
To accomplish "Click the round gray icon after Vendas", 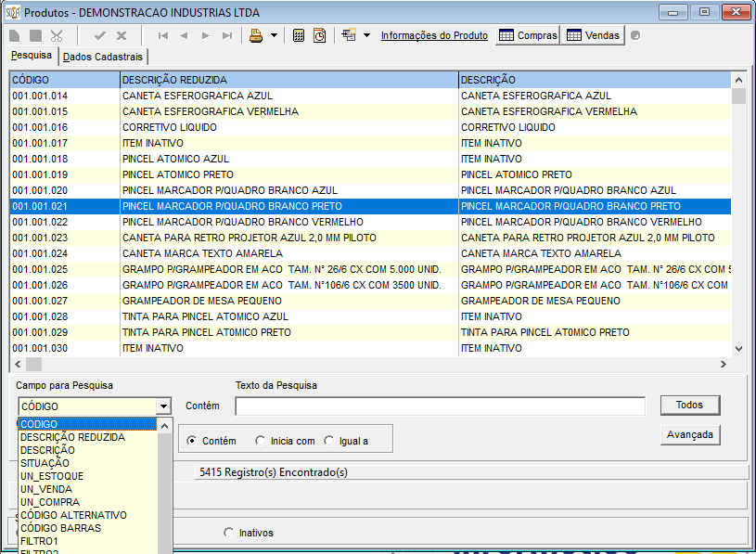I will pyautogui.click(x=635, y=35).
